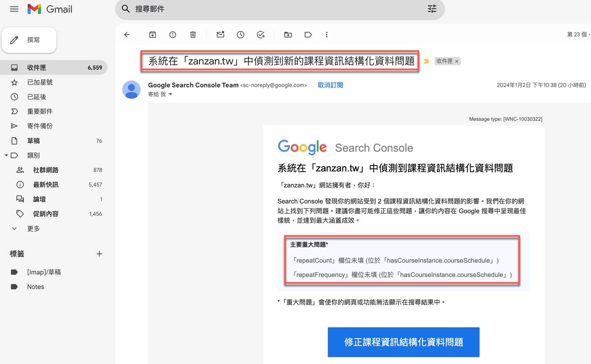
Task: Open more options three-dot menu
Action: [326, 35]
